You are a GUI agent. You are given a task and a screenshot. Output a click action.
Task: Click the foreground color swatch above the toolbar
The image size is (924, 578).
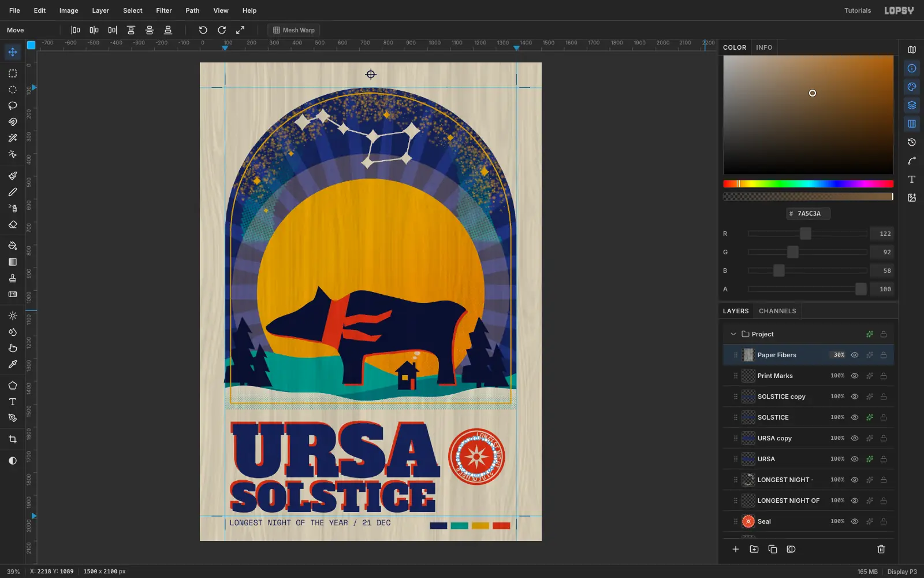tap(31, 45)
